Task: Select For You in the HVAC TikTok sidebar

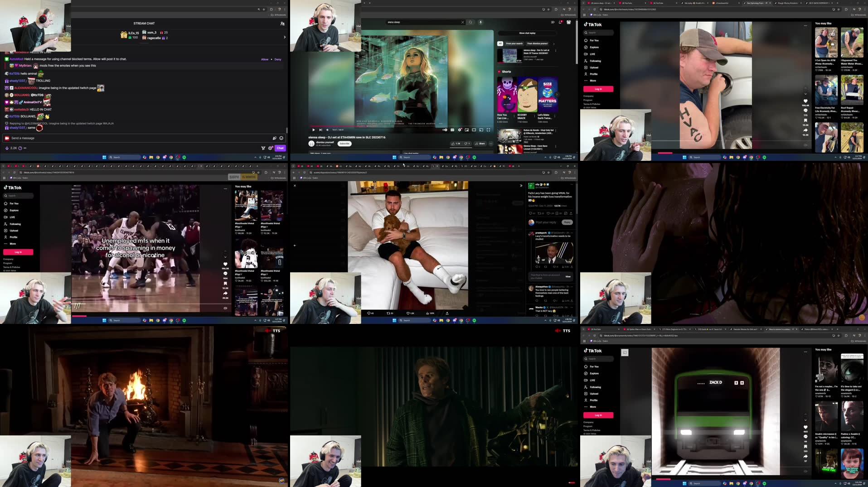Action: pos(592,40)
